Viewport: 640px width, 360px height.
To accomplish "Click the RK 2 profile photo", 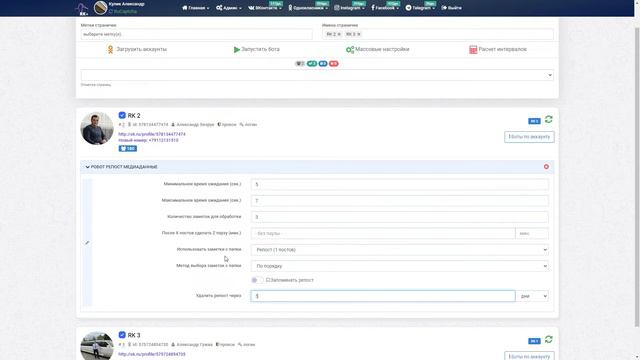I will point(97,128).
